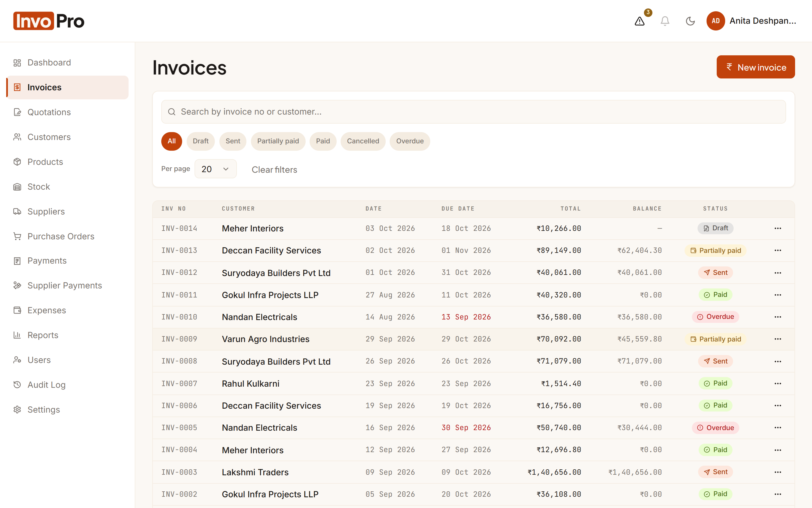Open the notifications bell icon
Viewport: 812px width, 508px height.
pyautogui.click(x=665, y=21)
